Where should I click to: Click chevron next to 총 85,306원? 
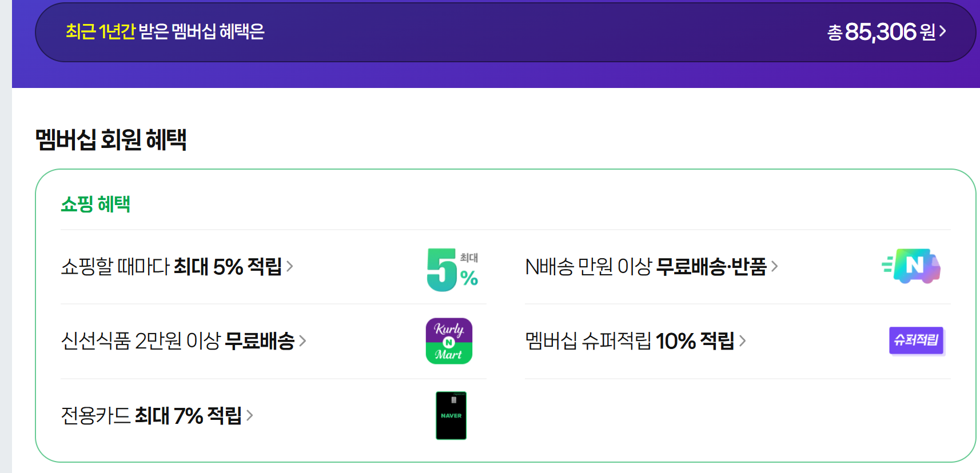(x=943, y=31)
